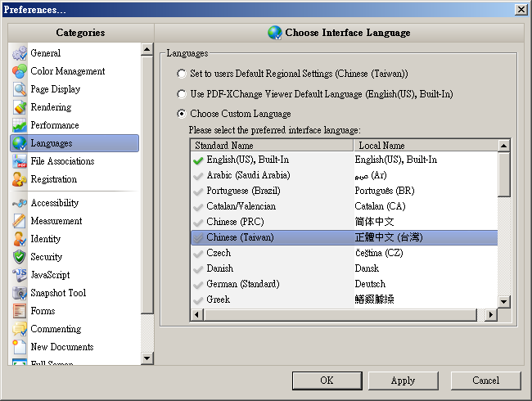Click the green checkmark beside English(US), Built-In
Image resolution: width=532 pixels, height=401 pixels.
pyautogui.click(x=198, y=160)
